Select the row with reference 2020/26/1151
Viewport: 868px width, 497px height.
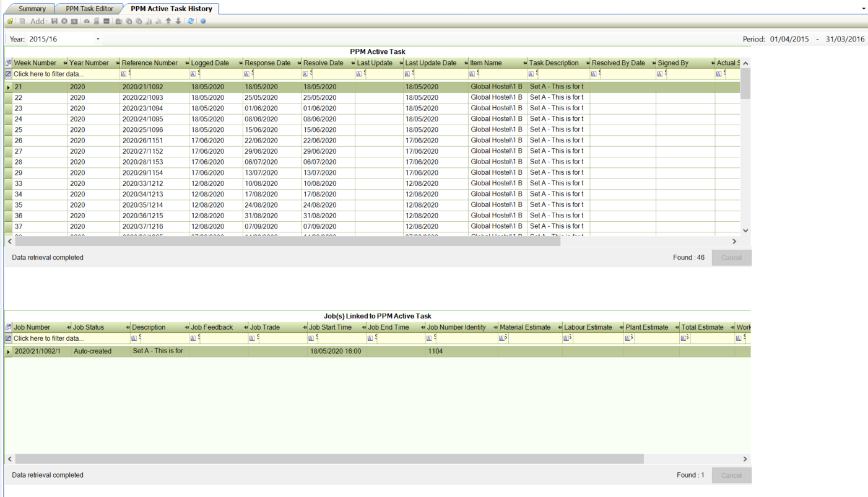pyautogui.click(x=142, y=141)
